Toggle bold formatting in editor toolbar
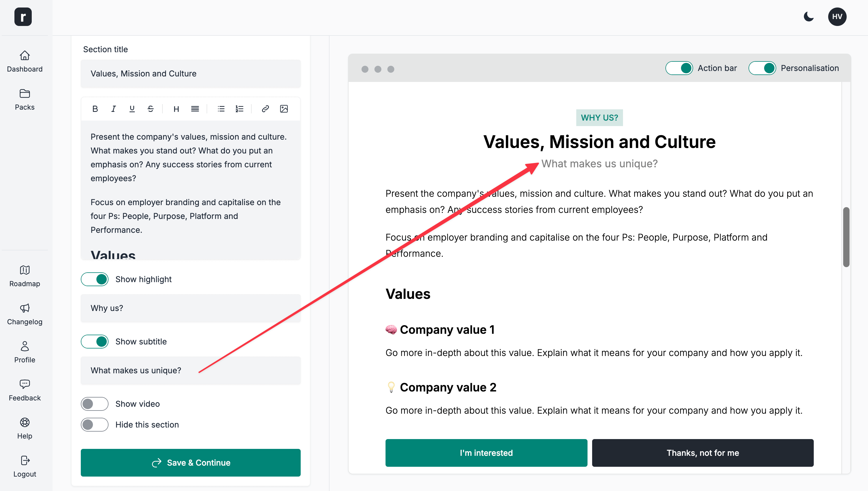Screen dimensions: 868x491 [x=95, y=108]
